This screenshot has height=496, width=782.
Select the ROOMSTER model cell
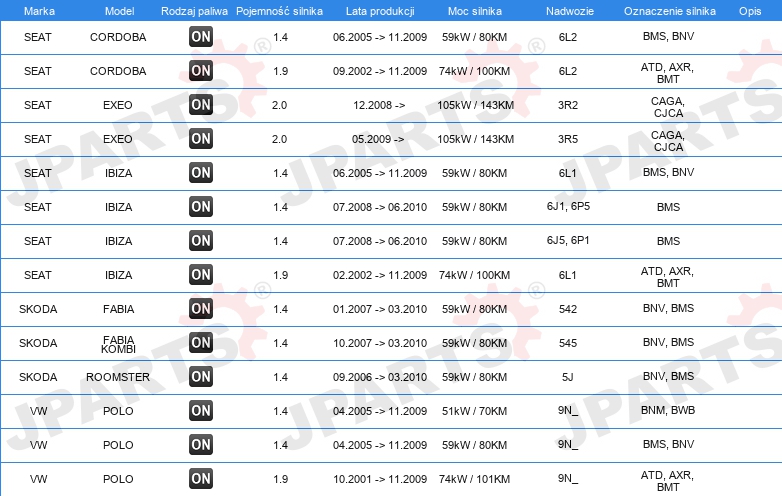point(118,377)
